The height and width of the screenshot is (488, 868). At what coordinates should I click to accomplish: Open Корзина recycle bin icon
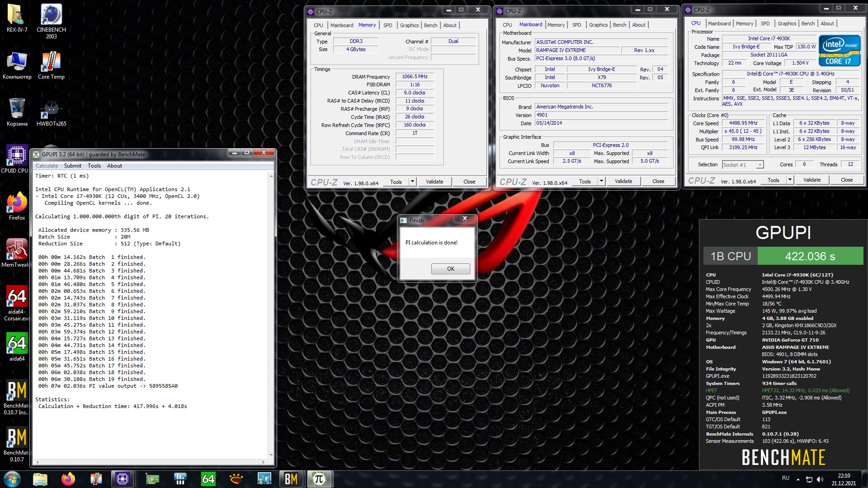click(x=17, y=112)
